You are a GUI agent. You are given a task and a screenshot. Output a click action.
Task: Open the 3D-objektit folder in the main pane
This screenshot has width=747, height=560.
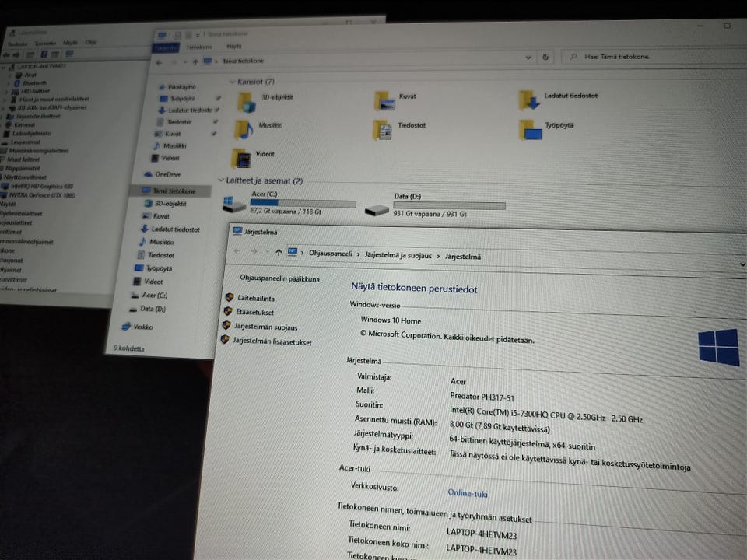coord(247,101)
